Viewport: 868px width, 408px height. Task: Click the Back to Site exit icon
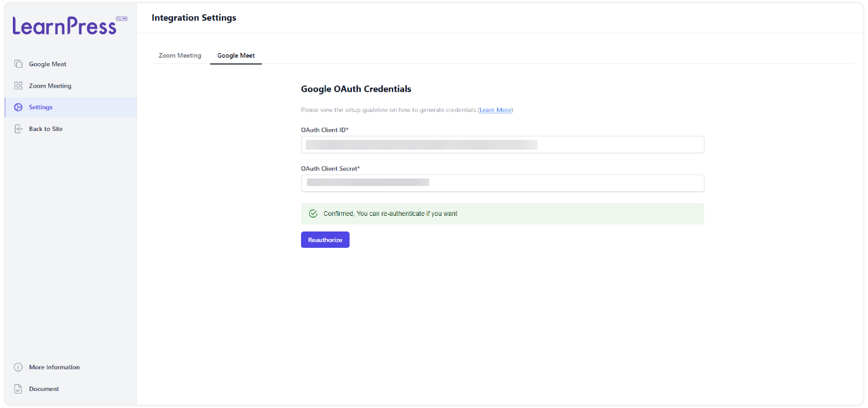coord(18,129)
